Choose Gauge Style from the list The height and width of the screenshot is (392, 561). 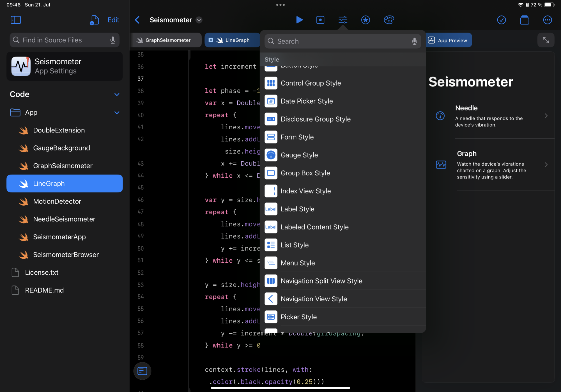[x=299, y=155]
